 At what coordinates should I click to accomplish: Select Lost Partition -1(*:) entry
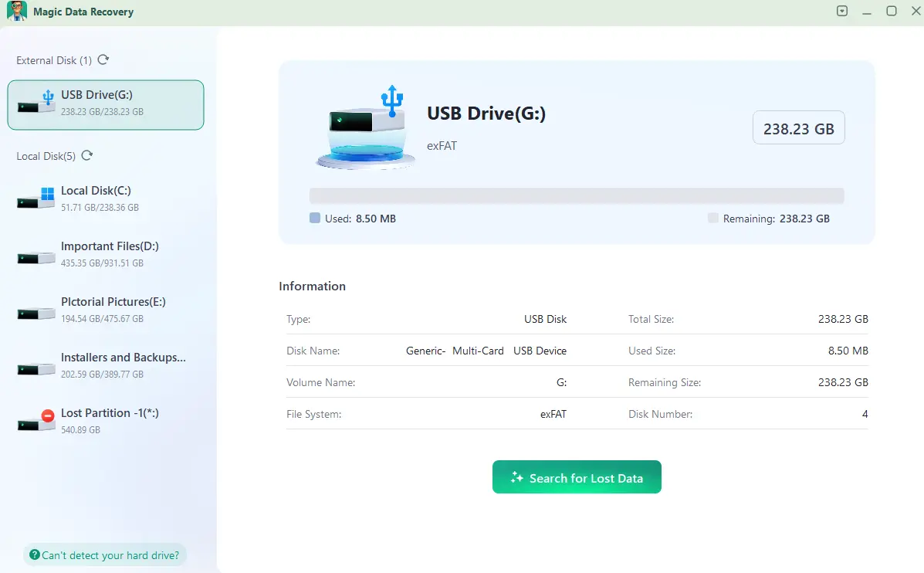click(x=106, y=421)
